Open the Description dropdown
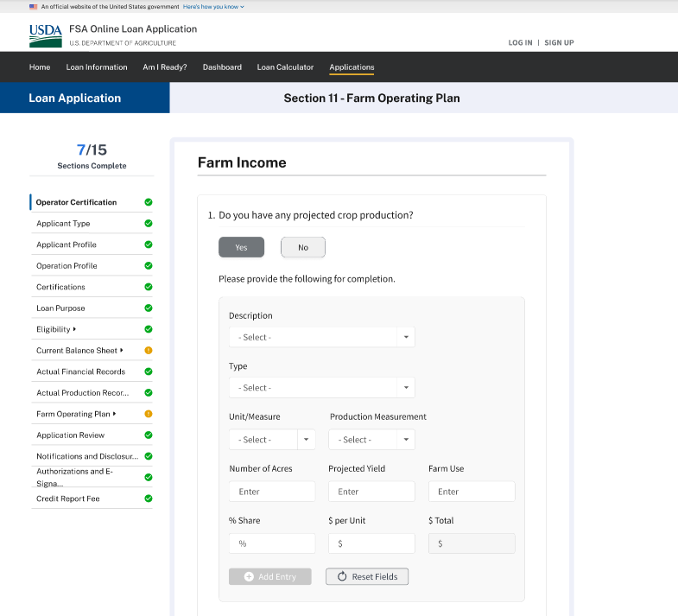The height and width of the screenshot is (616, 678). tap(321, 337)
